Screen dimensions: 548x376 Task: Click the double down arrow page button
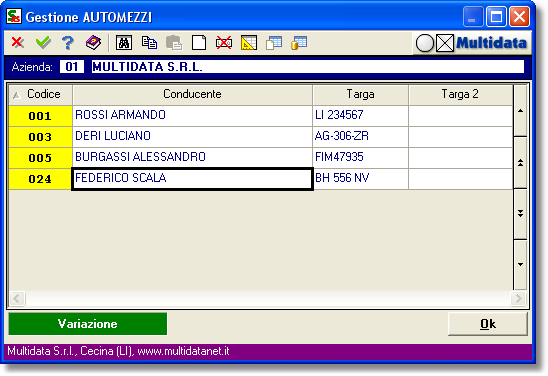coord(520,214)
